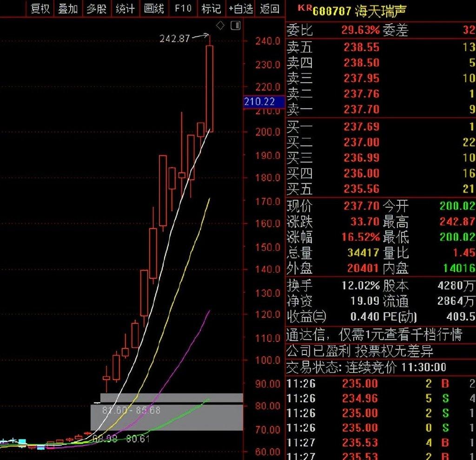Select the 画线 drawing tool
Screen dimensions: 476x460
tap(154, 8)
